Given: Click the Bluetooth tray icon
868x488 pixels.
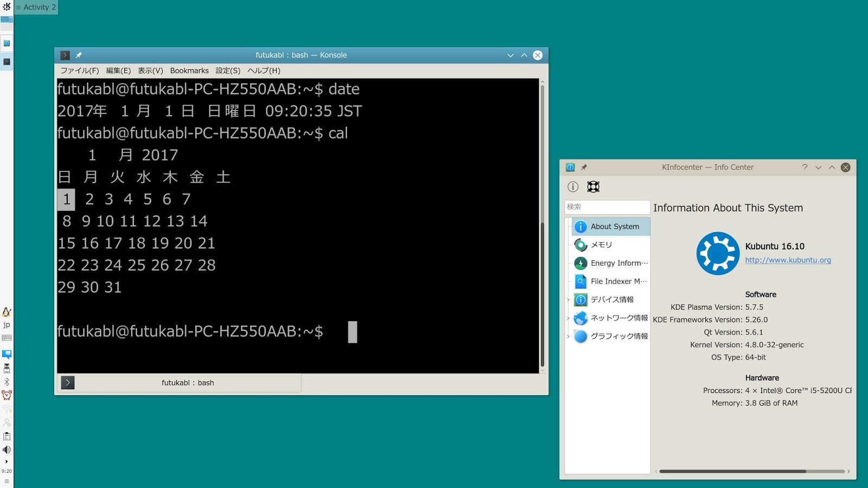Looking at the screenshot, I should pyautogui.click(x=7, y=382).
